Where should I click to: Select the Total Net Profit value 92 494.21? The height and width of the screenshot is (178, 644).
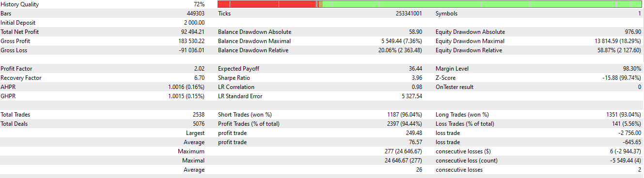pos(193,32)
